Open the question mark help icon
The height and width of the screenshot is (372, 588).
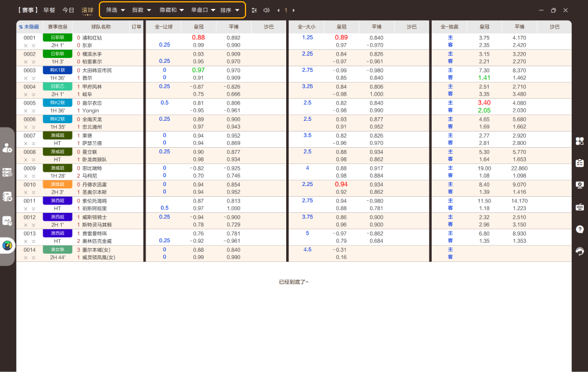pyautogui.click(x=580, y=229)
